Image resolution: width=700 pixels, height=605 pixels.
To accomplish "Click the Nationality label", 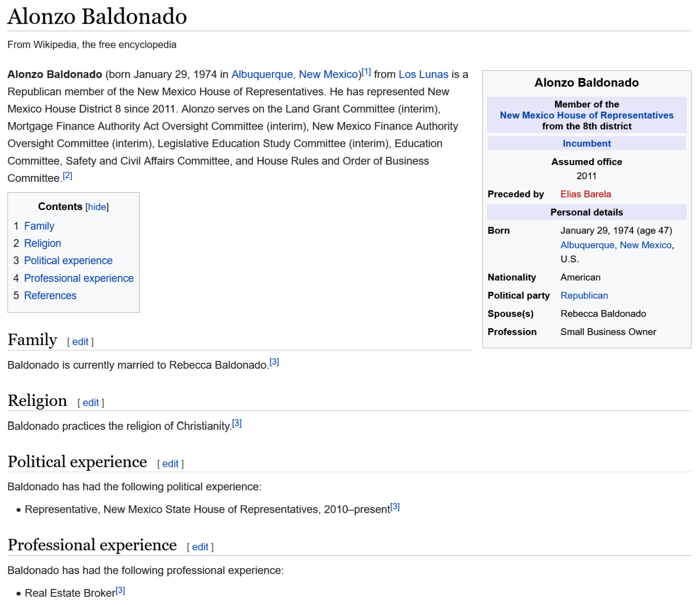I will (512, 277).
